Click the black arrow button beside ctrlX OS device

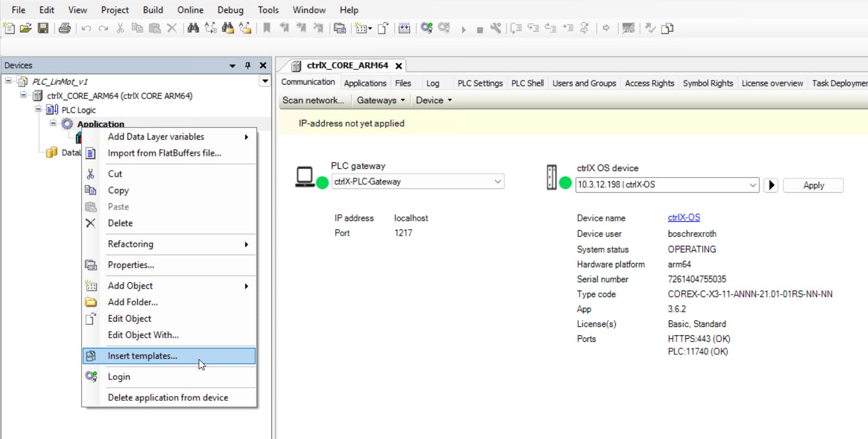(x=771, y=185)
